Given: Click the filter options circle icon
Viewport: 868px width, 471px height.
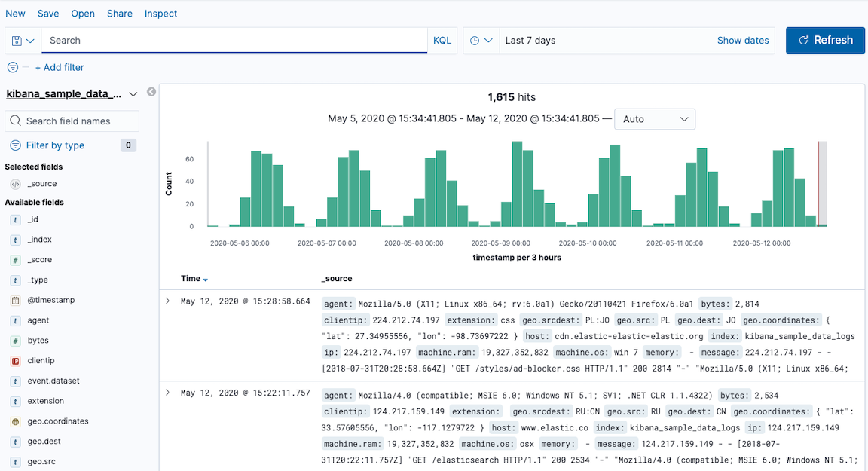Looking at the screenshot, I should point(13,67).
